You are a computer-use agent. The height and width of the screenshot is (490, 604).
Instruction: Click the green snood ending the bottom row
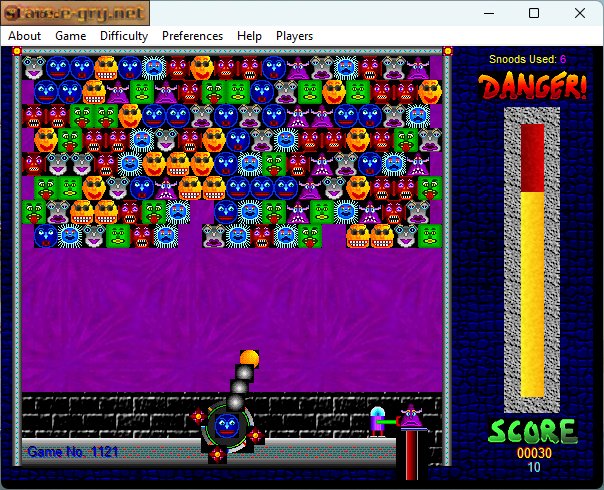(430, 236)
